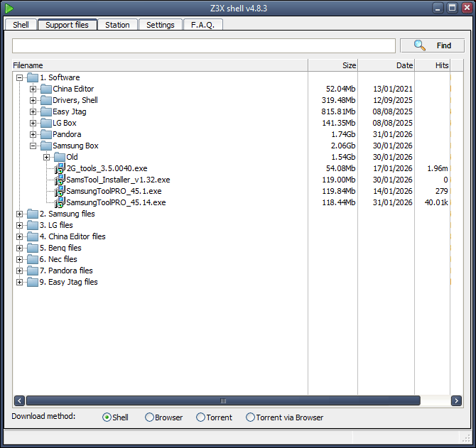Image resolution: width=476 pixels, height=448 pixels.
Task: Click the Find button
Action: point(432,45)
